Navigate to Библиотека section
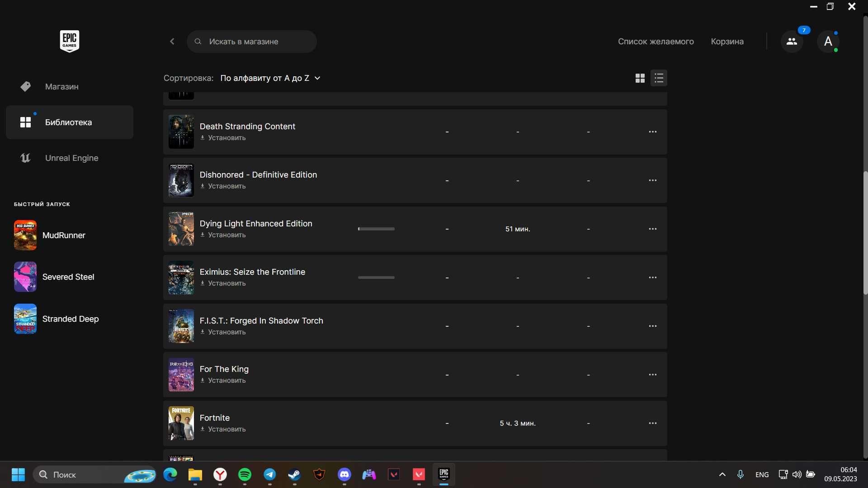Screen dimensions: 868x488 pos(69,122)
